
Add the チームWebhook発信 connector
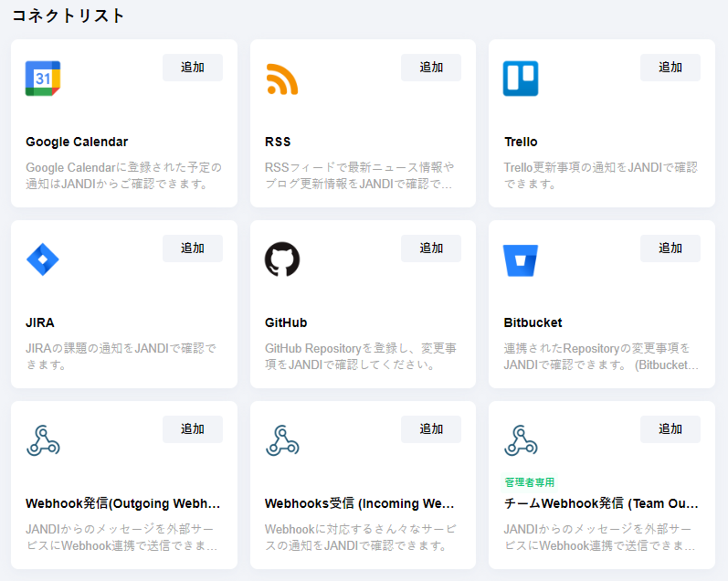(670, 429)
